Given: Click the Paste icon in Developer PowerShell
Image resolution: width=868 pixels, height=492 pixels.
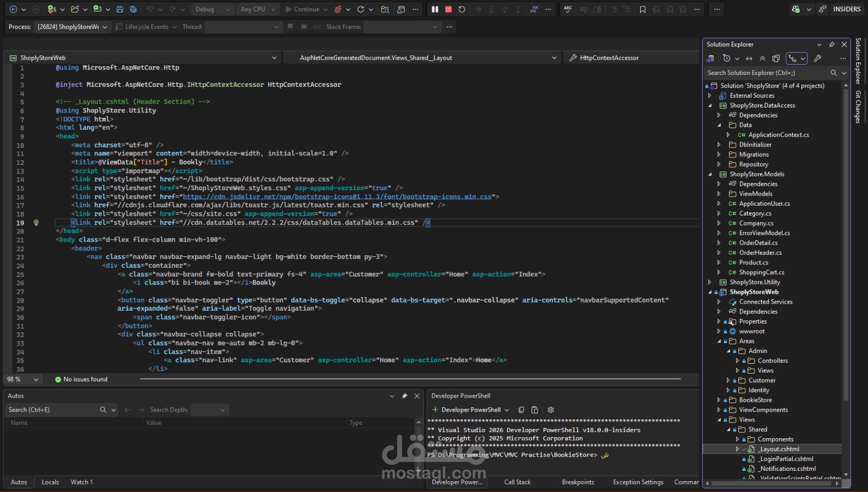Looking at the screenshot, I should point(535,410).
